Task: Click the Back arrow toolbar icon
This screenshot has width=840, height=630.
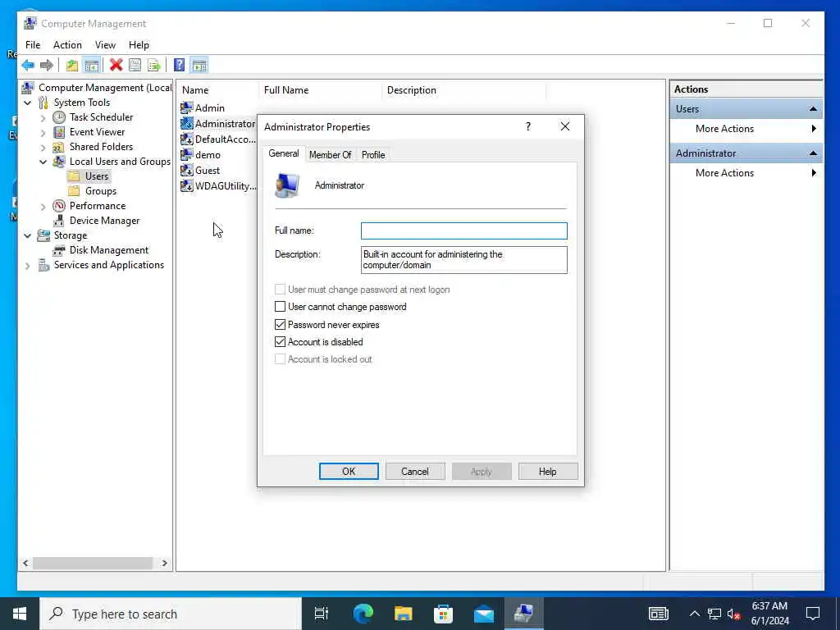Action: pyautogui.click(x=28, y=66)
